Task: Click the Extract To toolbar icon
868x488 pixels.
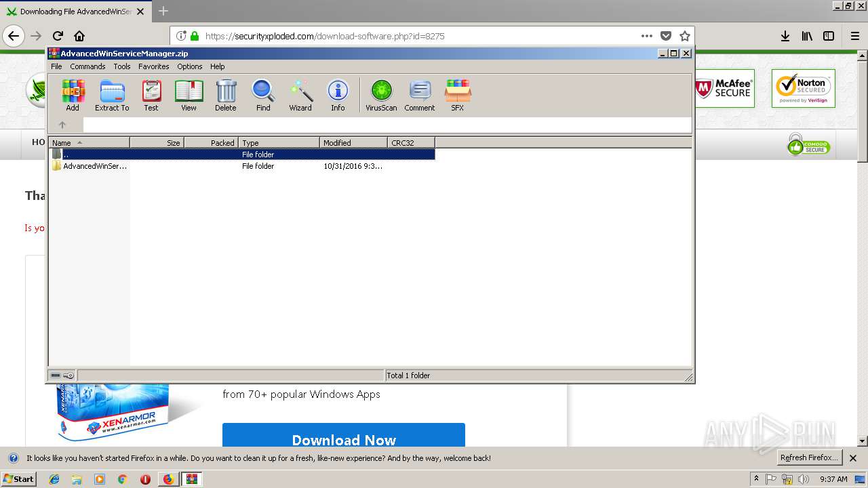Action: pyautogui.click(x=112, y=95)
